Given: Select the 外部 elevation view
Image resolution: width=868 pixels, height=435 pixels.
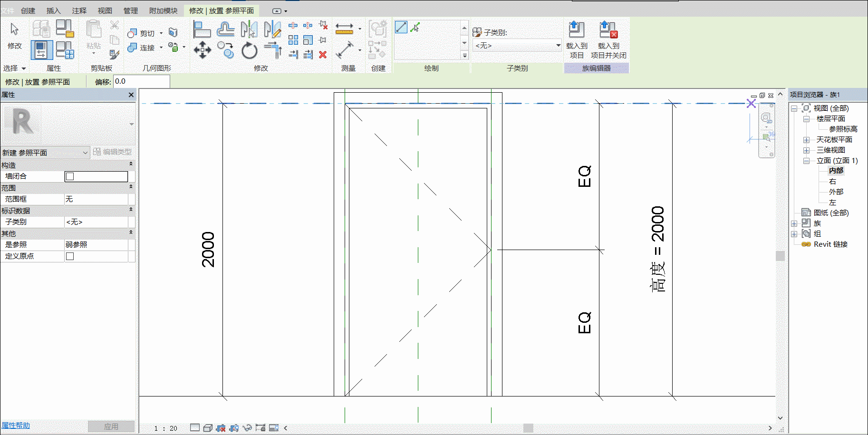Looking at the screenshot, I should tap(836, 192).
